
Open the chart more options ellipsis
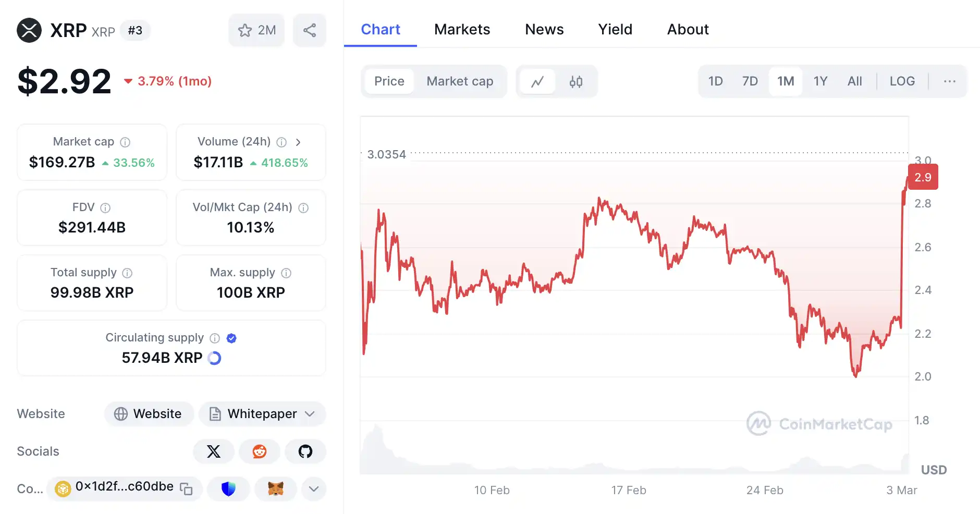[x=949, y=81]
